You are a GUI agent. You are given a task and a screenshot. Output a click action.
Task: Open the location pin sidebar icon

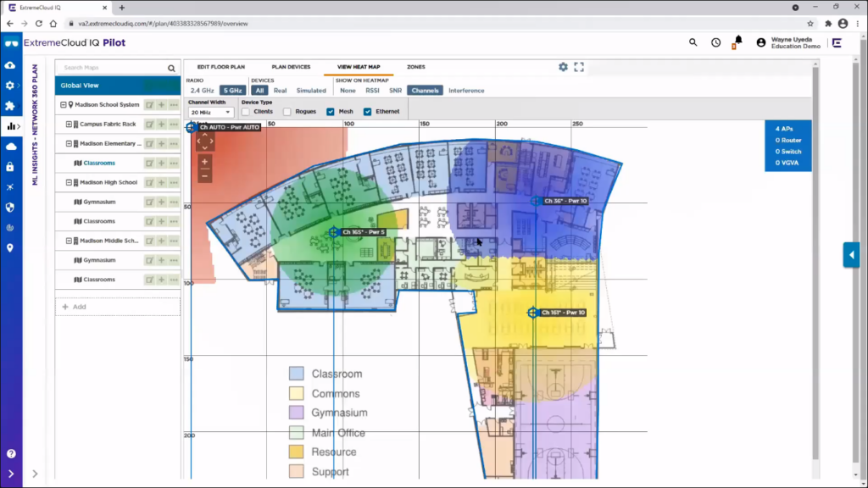click(10, 248)
